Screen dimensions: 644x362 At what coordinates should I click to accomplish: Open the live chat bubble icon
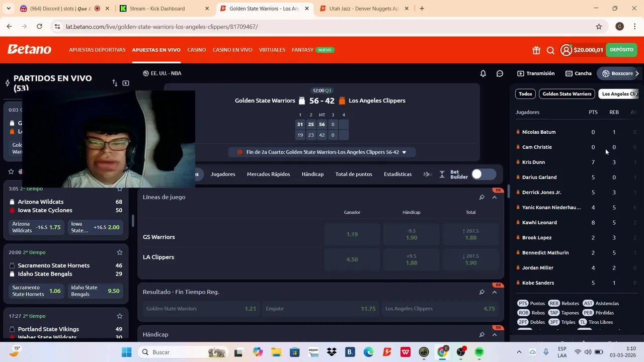pyautogui.click(x=500, y=73)
